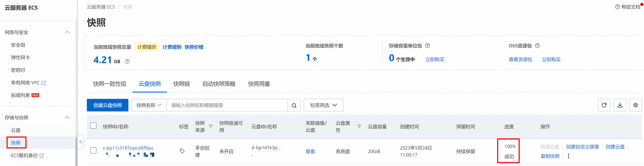The height and width of the screenshot is (166, 644).
Task: Collapse the left sidebar panel
Action: click(81, 142)
